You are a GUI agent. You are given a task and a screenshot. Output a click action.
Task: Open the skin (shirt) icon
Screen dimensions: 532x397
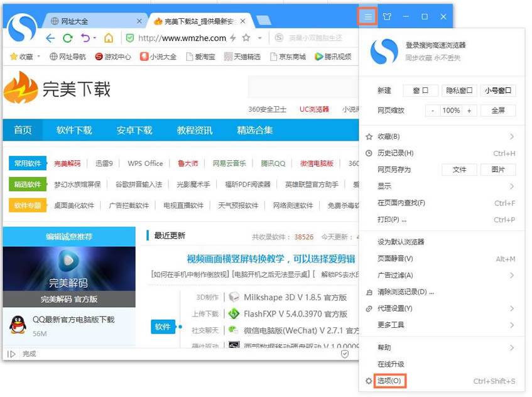pyautogui.click(x=387, y=16)
